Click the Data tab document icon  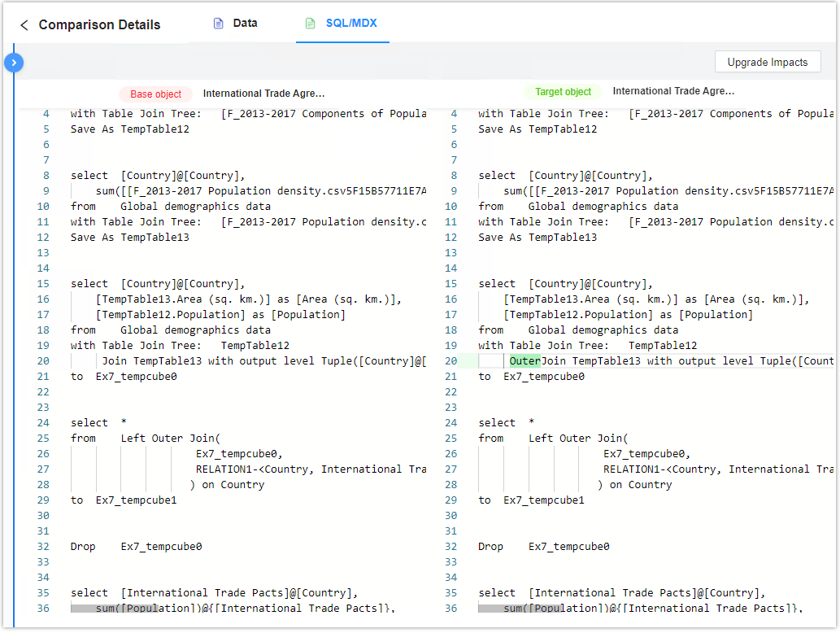click(x=218, y=24)
